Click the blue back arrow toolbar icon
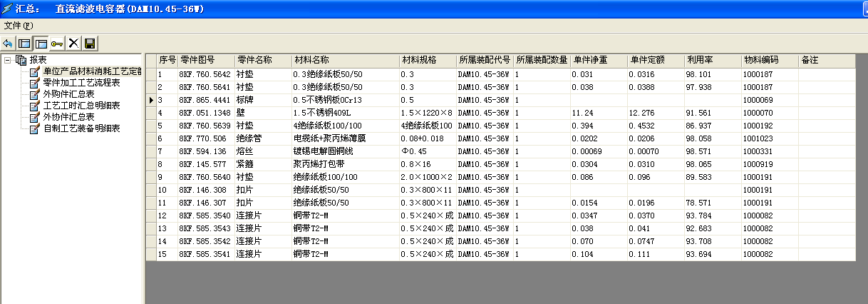868x304 pixels. pyautogui.click(x=8, y=44)
